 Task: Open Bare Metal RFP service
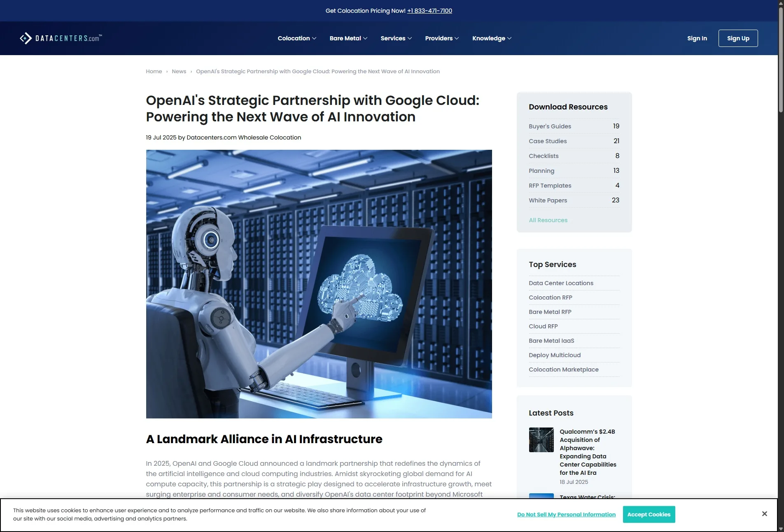point(550,312)
